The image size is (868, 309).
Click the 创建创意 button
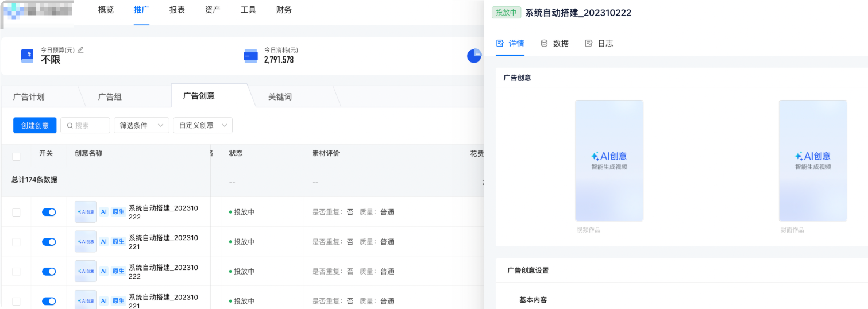(x=35, y=125)
